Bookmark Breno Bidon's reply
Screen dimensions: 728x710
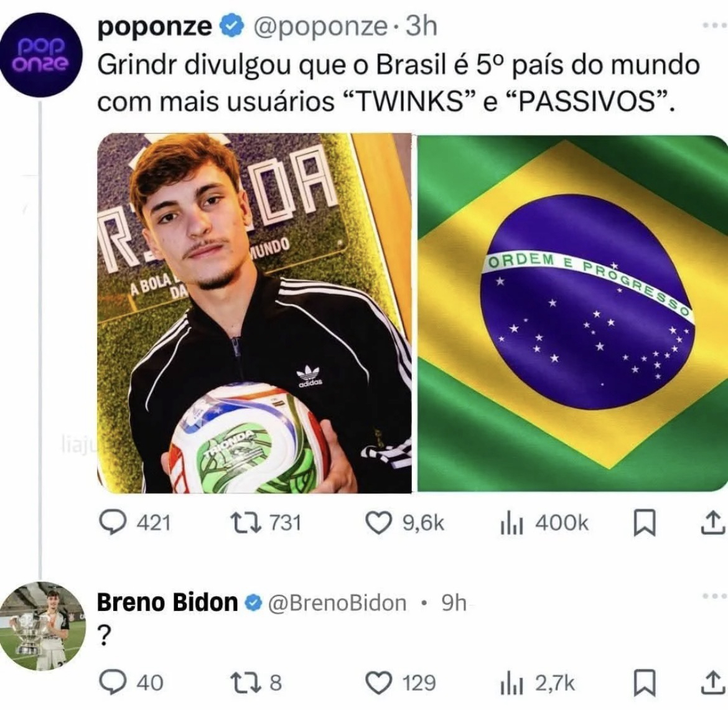[x=644, y=683]
